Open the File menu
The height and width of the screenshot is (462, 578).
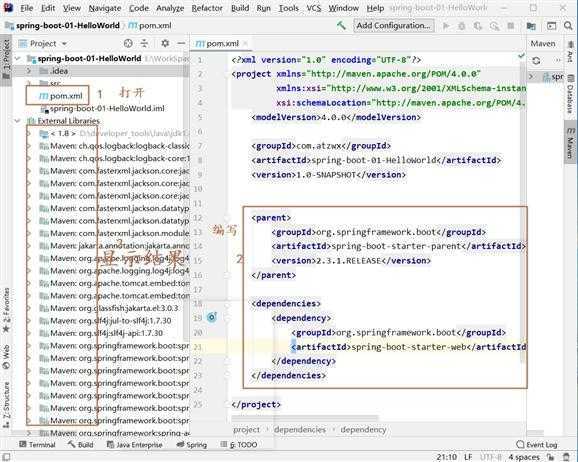(27, 8)
